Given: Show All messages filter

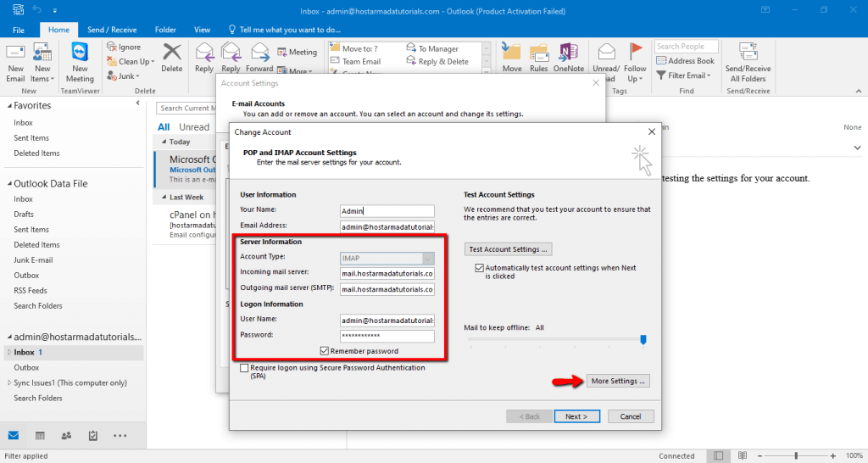Looking at the screenshot, I should [164, 127].
